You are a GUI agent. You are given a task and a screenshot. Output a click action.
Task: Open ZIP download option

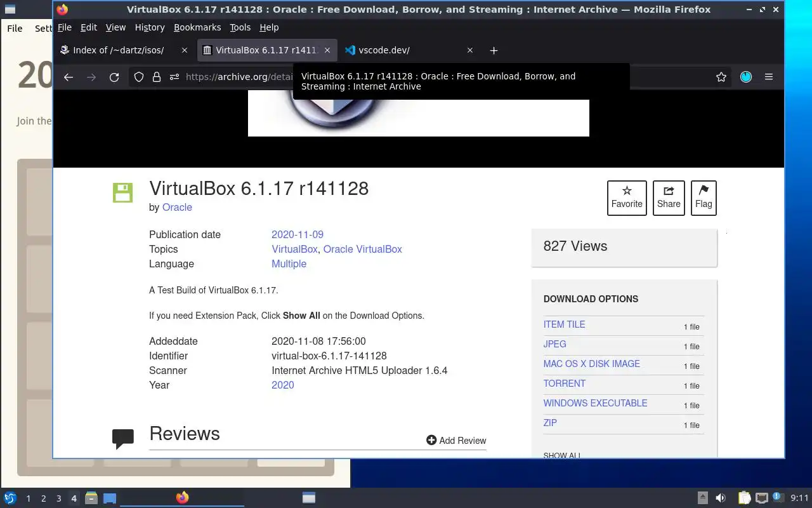coord(550,423)
